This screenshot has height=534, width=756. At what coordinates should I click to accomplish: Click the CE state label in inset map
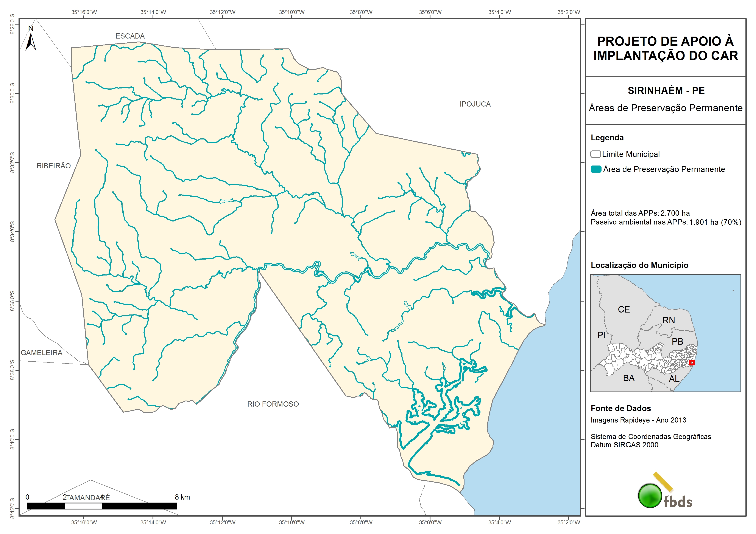(x=624, y=310)
